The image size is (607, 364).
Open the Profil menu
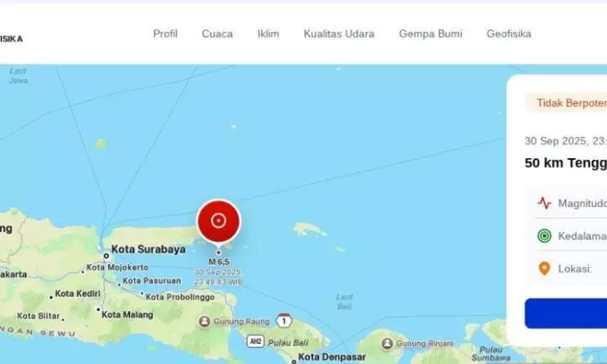tap(166, 34)
